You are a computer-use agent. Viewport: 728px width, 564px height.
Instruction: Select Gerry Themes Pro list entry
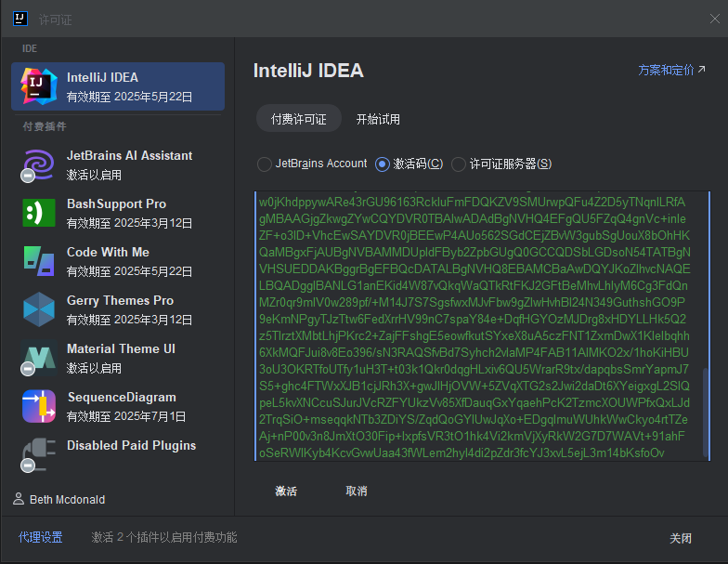[x=118, y=309]
